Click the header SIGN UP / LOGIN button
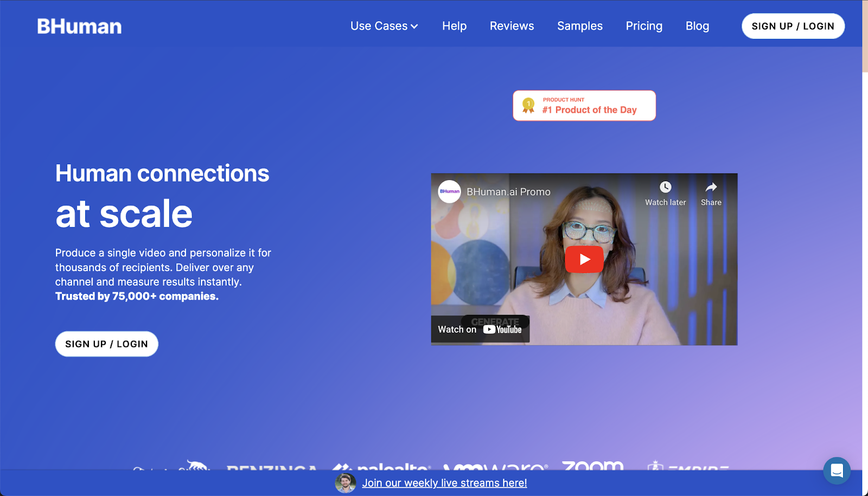 click(793, 26)
